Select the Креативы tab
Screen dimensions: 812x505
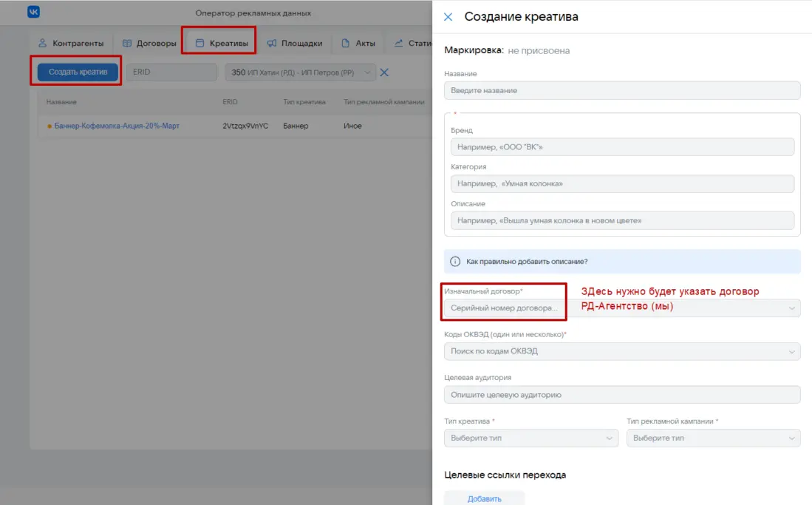(221, 43)
